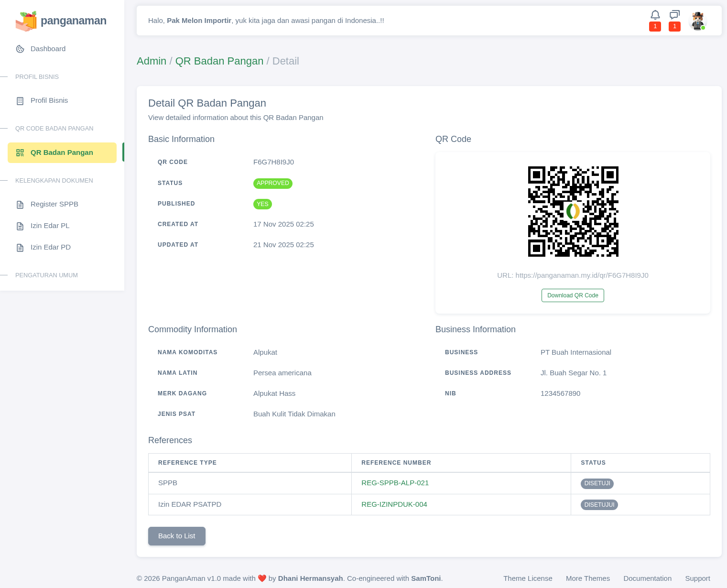
Task: Open the Documentation footer link
Action: coord(648,578)
